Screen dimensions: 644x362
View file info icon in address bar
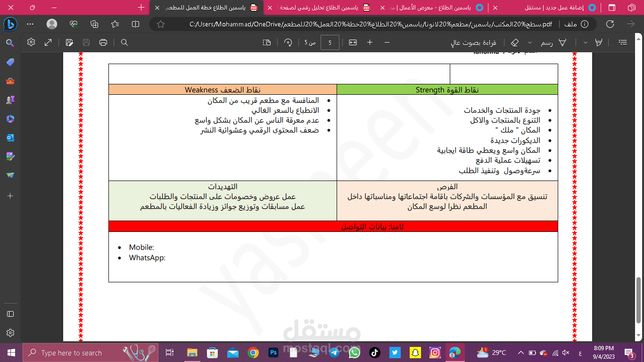(x=585, y=24)
